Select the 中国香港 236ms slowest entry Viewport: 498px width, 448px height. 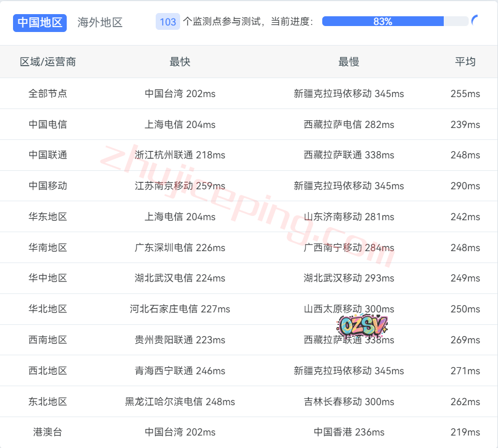[x=348, y=432]
